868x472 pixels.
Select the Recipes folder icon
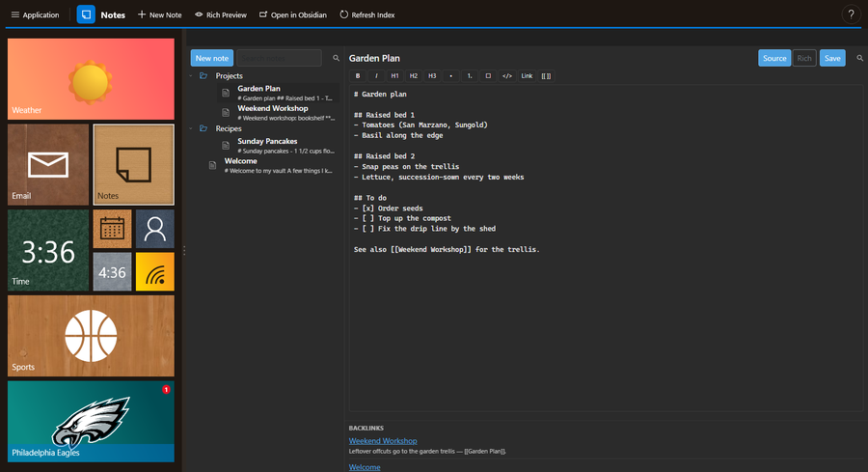pyautogui.click(x=203, y=128)
